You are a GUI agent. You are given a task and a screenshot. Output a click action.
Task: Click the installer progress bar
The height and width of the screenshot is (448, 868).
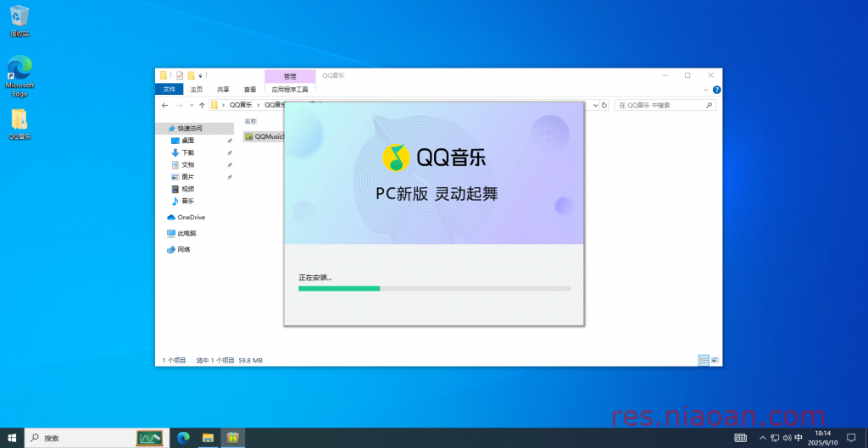(435, 289)
